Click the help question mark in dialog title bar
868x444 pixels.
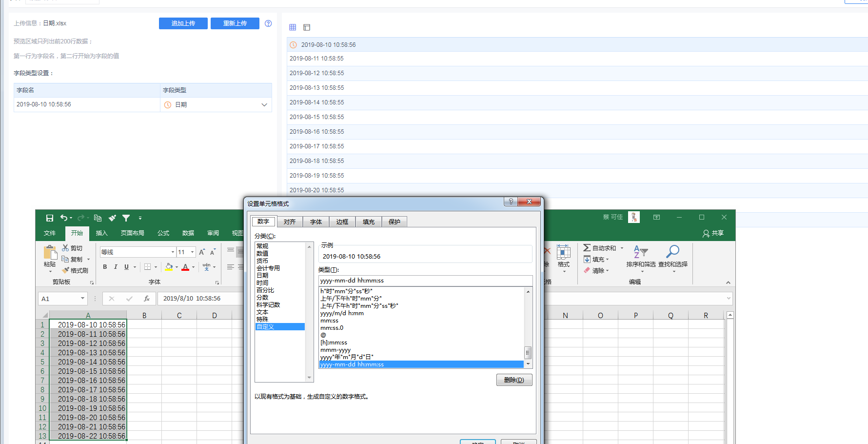point(511,202)
